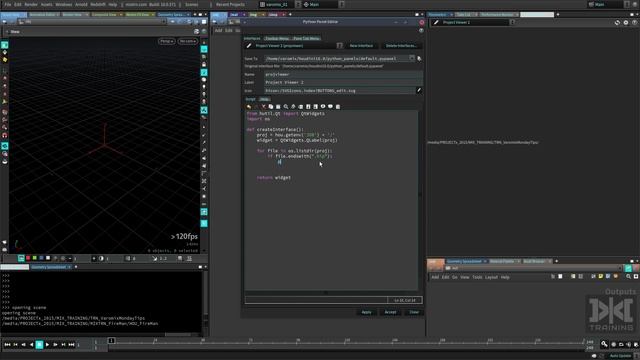Click the eye icon in script toolbar
The height and width of the screenshot is (360, 640).
point(323,107)
